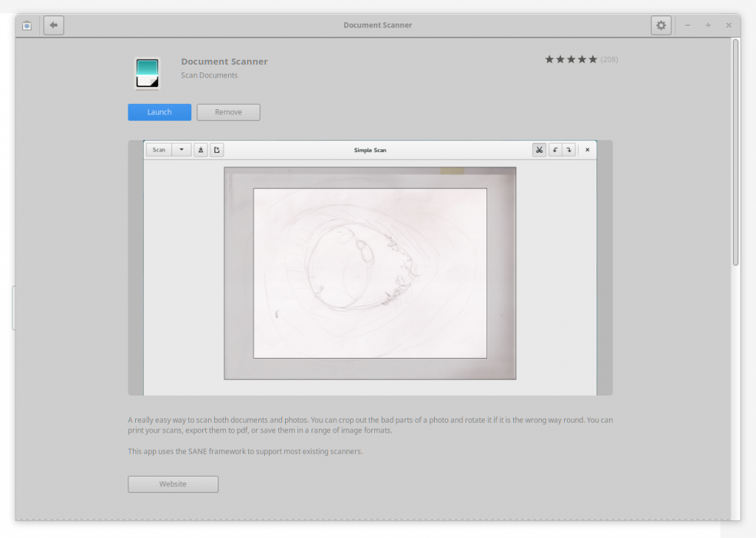Go back with the arrow button

click(53, 25)
